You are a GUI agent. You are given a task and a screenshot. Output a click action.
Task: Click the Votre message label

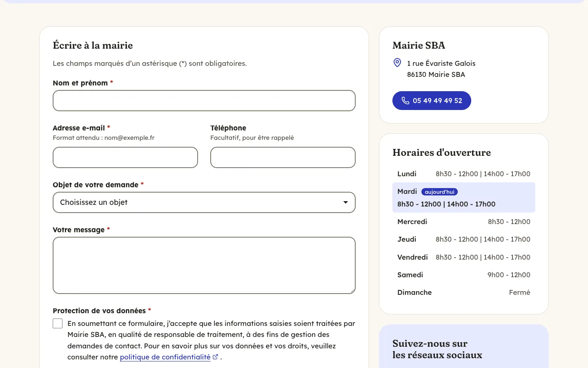[81, 230]
